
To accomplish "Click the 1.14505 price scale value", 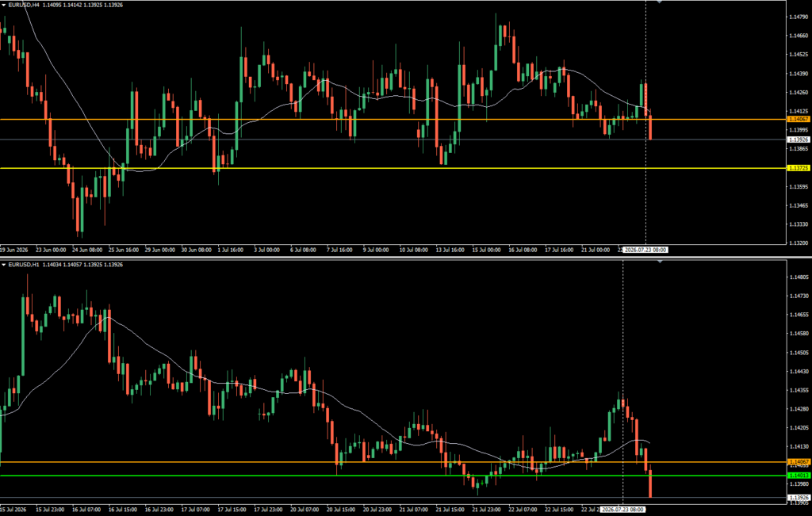I will pyautogui.click(x=798, y=353).
